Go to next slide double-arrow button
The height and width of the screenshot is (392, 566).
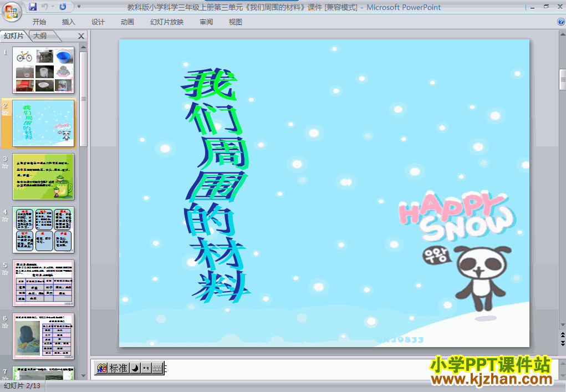[562, 343]
